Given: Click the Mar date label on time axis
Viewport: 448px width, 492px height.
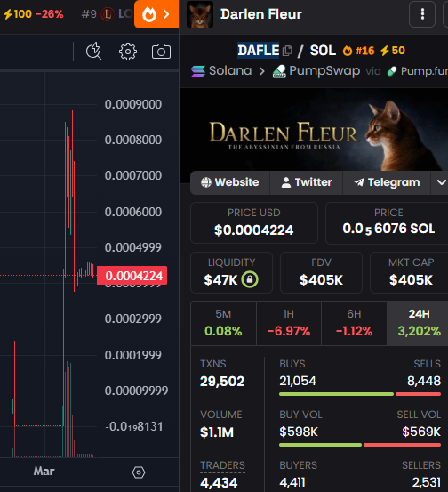Looking at the screenshot, I should 44,471.
